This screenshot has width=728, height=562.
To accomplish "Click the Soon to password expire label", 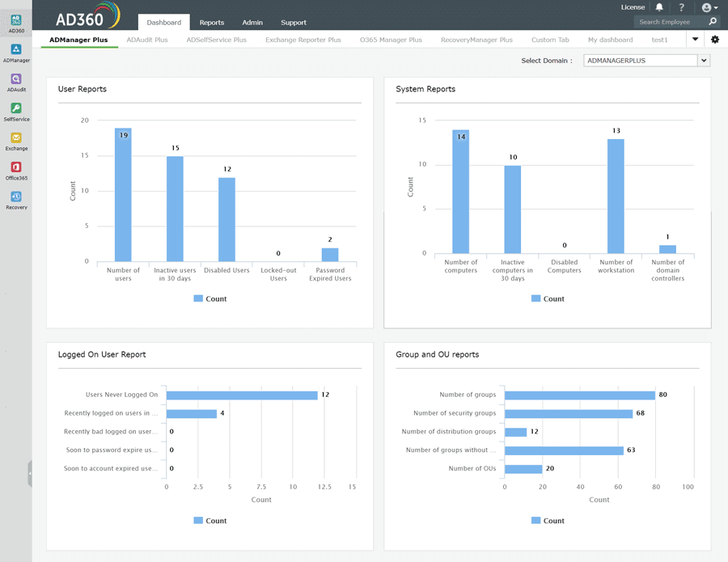I will [x=112, y=450].
